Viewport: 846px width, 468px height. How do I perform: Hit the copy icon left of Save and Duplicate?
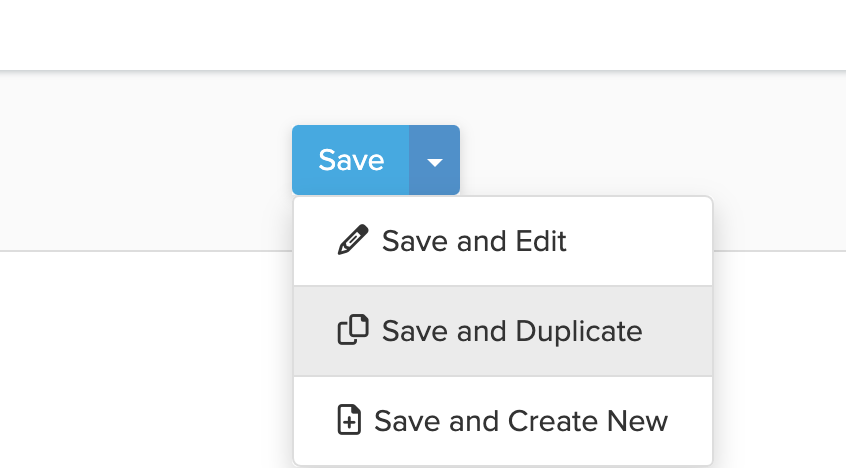tap(353, 331)
